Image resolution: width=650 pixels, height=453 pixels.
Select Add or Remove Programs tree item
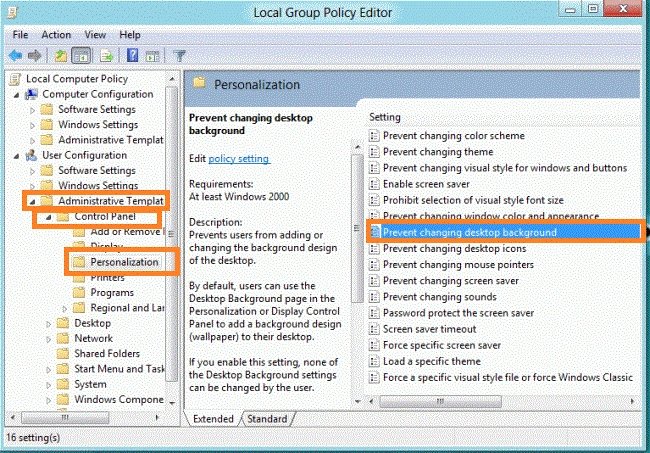(x=126, y=232)
